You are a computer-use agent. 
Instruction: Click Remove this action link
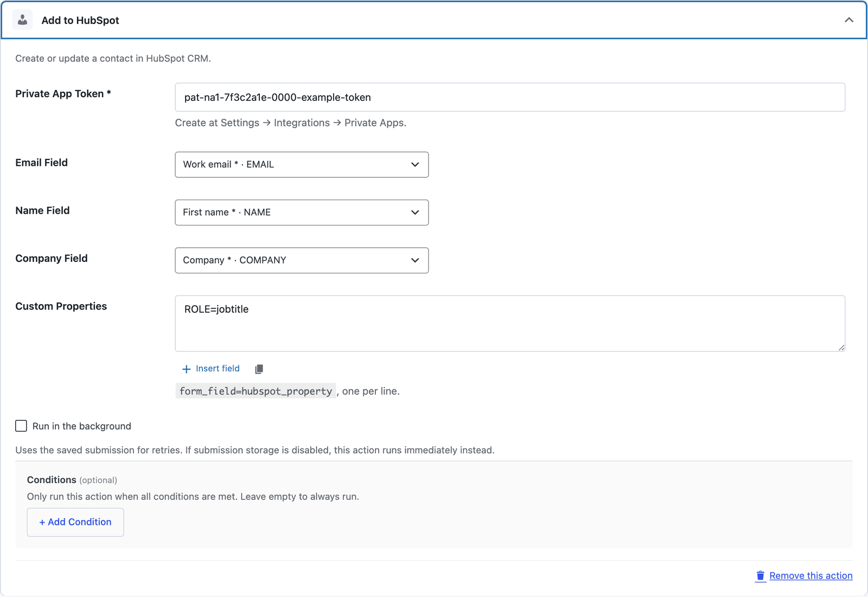(810, 576)
